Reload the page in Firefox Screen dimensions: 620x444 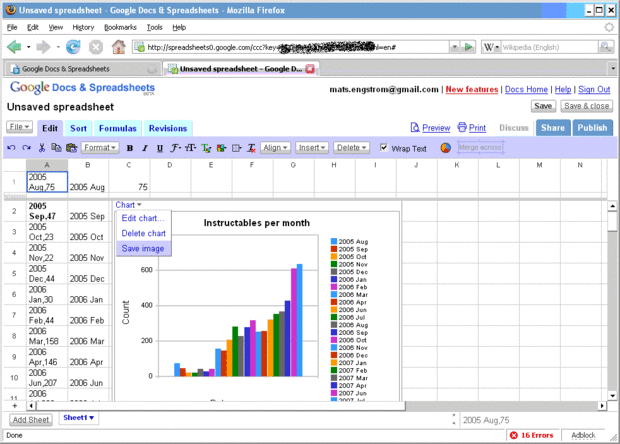point(73,47)
